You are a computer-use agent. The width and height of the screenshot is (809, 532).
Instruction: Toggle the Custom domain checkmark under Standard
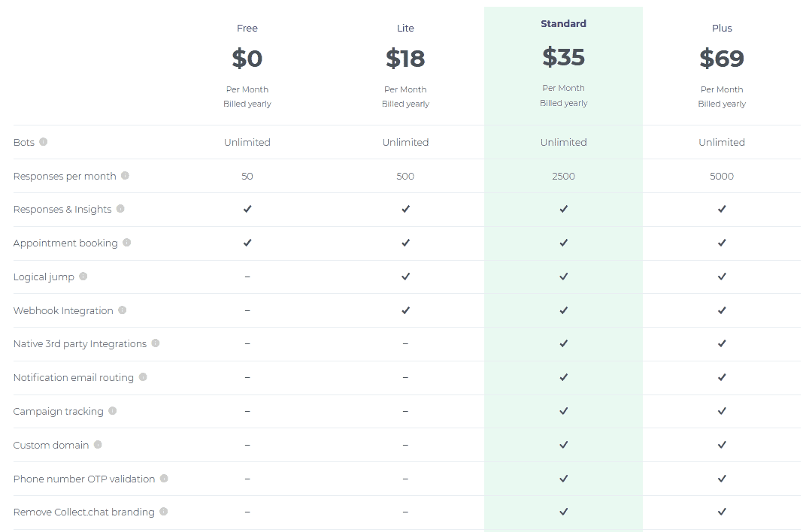[x=563, y=445]
